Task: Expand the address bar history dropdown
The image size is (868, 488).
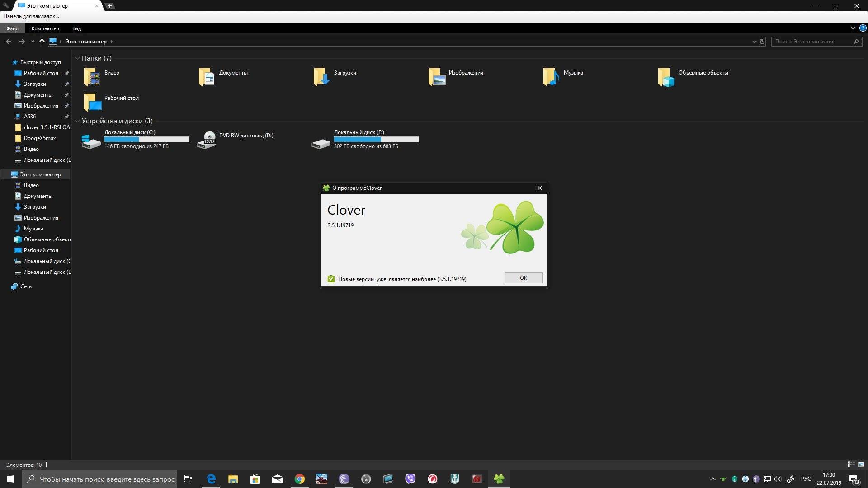Action: 754,42
